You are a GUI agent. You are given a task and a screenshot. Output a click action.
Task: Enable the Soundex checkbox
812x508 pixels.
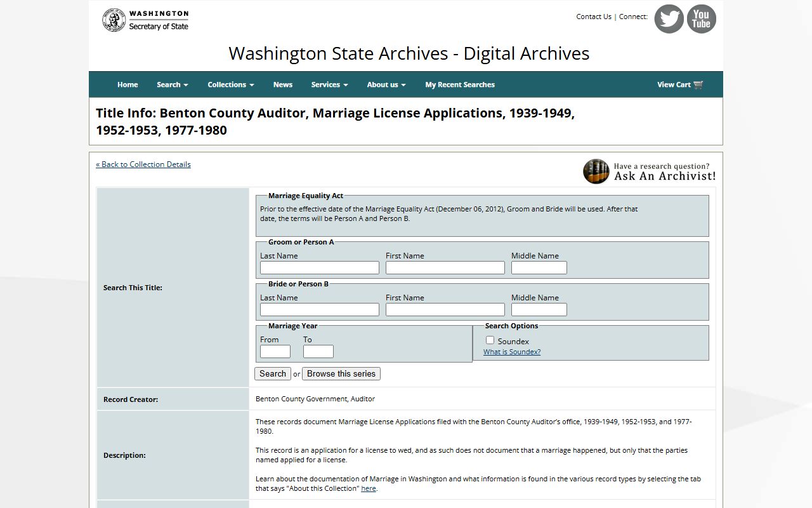(x=490, y=340)
